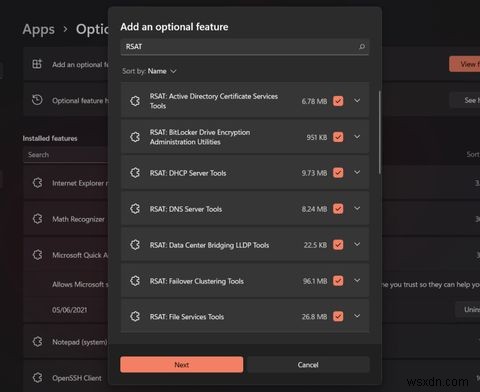Click the Internet Explorer feature icon in background
This screenshot has width=480, height=392.
(37, 183)
